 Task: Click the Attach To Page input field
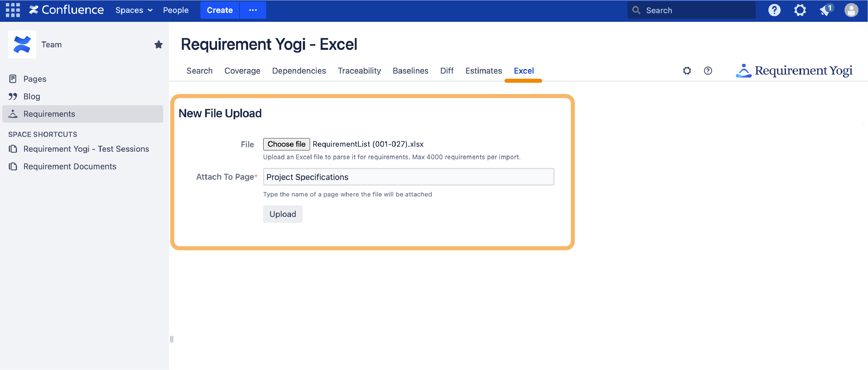(x=408, y=177)
